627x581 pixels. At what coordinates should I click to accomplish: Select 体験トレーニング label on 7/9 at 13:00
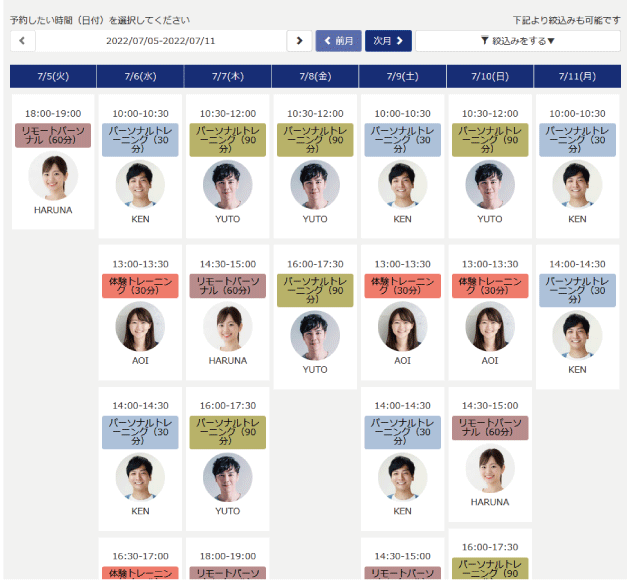pyautogui.click(x=402, y=286)
